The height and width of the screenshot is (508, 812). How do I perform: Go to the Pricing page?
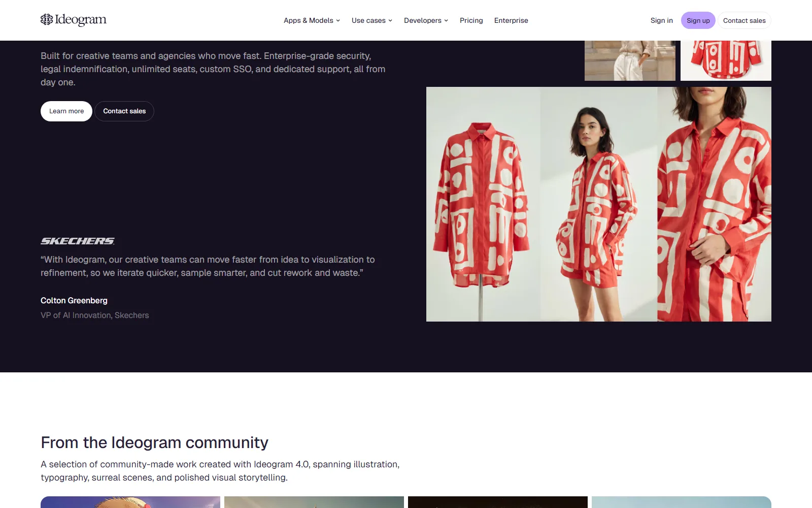[471, 20]
